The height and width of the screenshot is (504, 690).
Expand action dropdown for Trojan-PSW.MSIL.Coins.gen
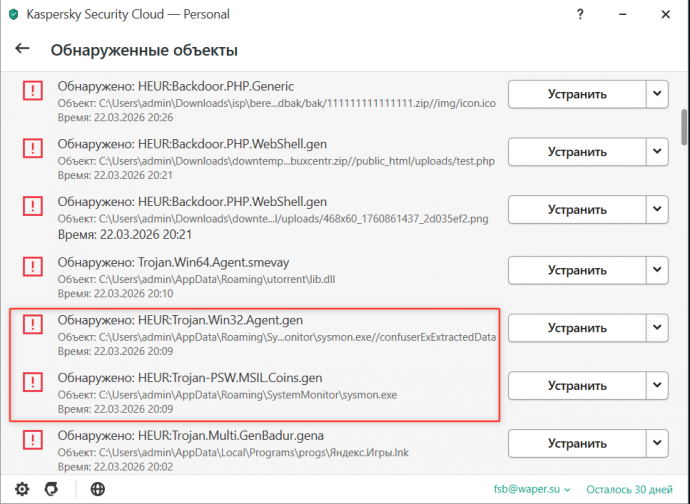657,386
